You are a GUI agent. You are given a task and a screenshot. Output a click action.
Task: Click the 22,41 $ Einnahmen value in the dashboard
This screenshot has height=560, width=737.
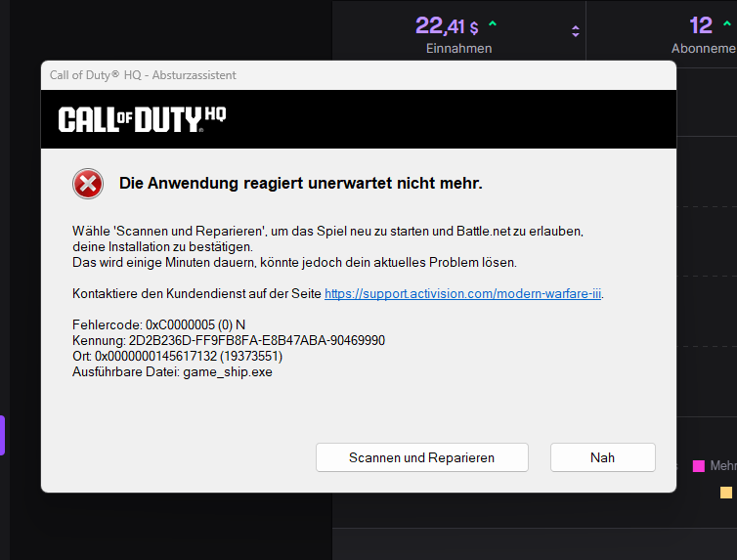(447, 25)
